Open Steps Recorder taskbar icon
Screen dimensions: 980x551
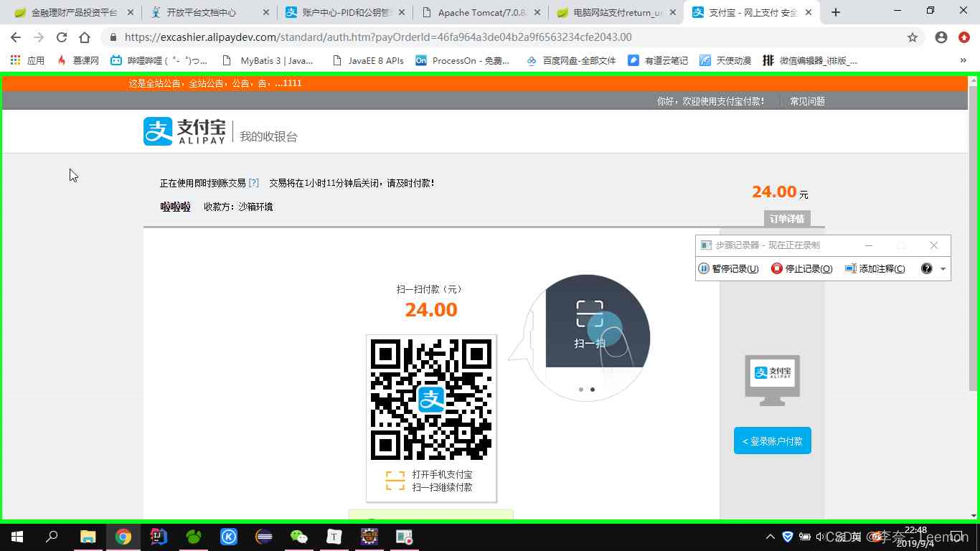[405, 536]
